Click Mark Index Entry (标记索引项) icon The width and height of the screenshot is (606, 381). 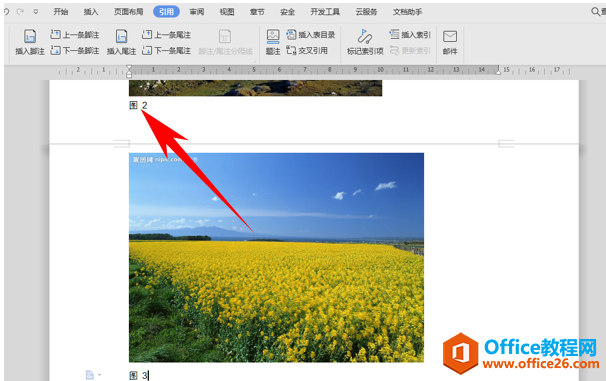(365, 36)
